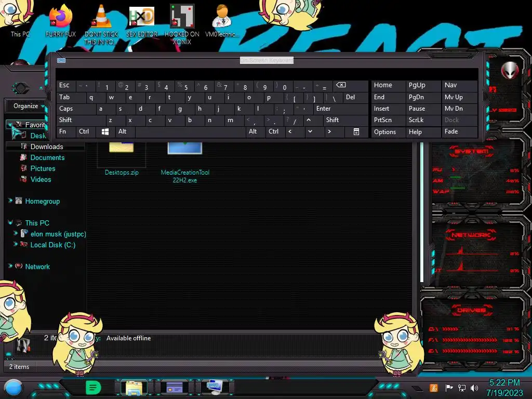Toggle the left Alt key

click(125, 131)
